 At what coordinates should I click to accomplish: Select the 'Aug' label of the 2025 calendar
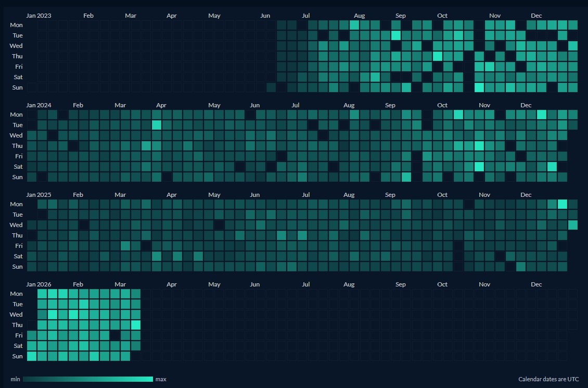click(x=349, y=195)
